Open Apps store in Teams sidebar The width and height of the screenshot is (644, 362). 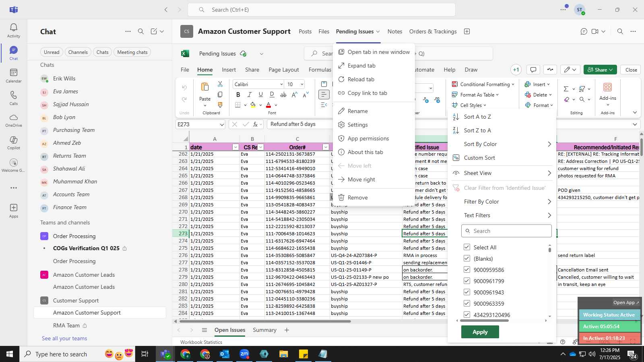click(x=13, y=211)
